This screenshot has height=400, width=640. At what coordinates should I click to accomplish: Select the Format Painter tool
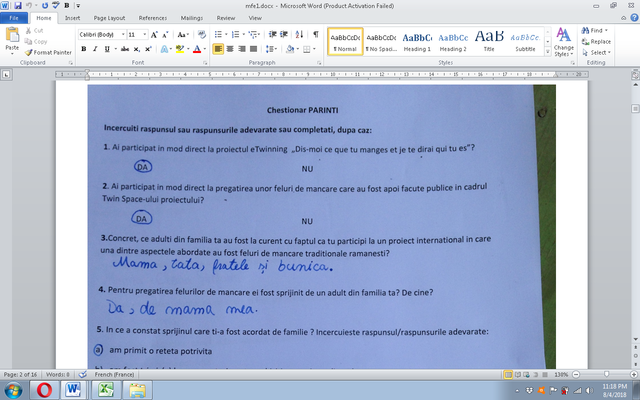coord(48,52)
